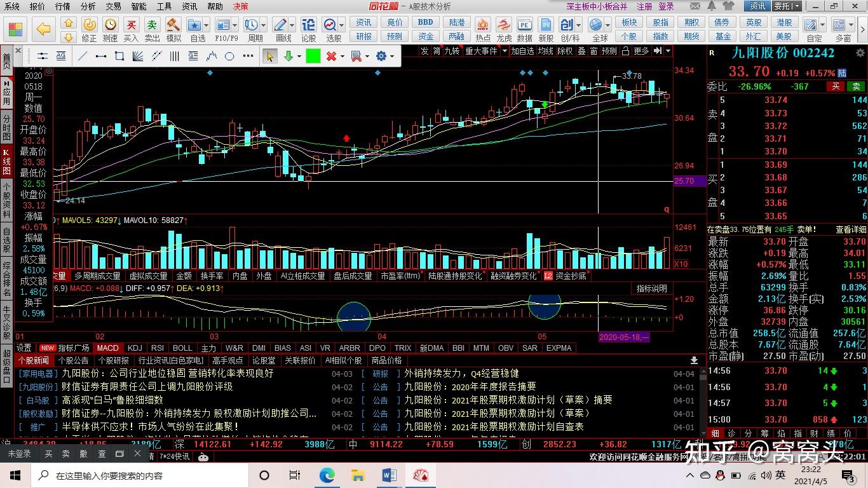
Task: Toggle 简 simplified chart mode
Action: tap(437, 51)
